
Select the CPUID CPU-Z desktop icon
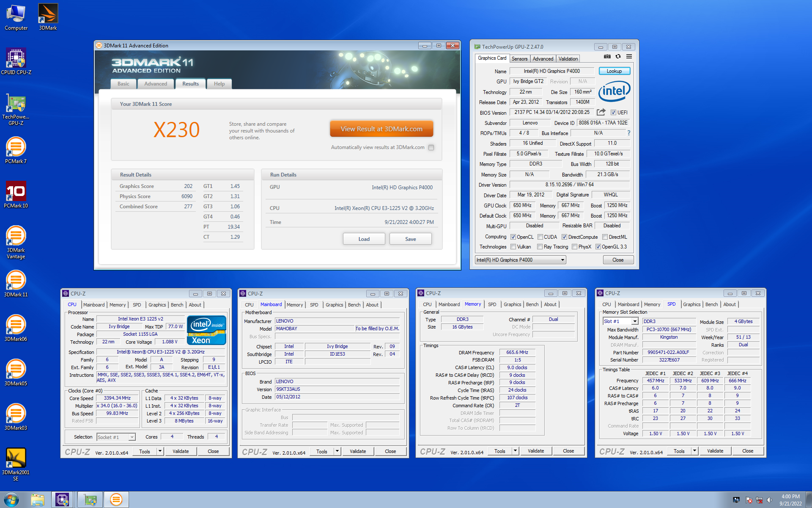pos(16,61)
